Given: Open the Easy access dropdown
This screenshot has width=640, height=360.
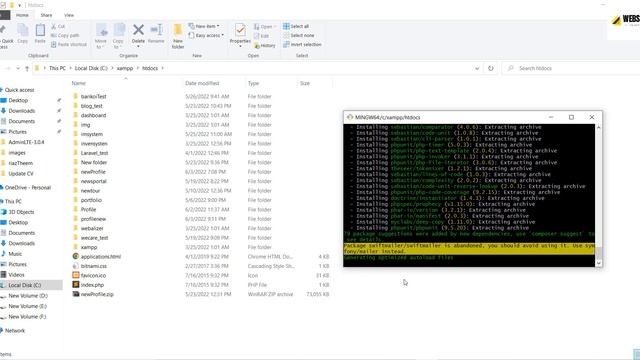Looking at the screenshot, I should (206, 36).
